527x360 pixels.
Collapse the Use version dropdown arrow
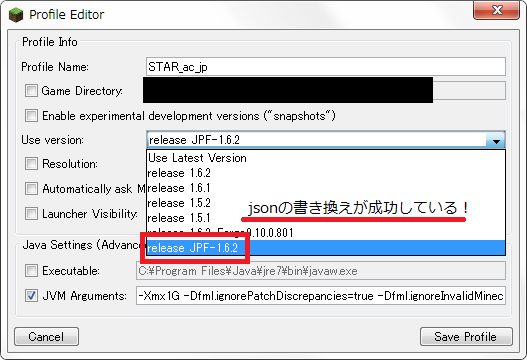click(x=495, y=140)
